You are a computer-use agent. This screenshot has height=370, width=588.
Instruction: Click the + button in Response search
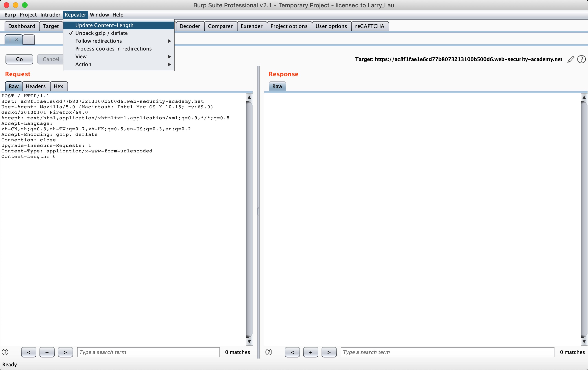pos(311,352)
